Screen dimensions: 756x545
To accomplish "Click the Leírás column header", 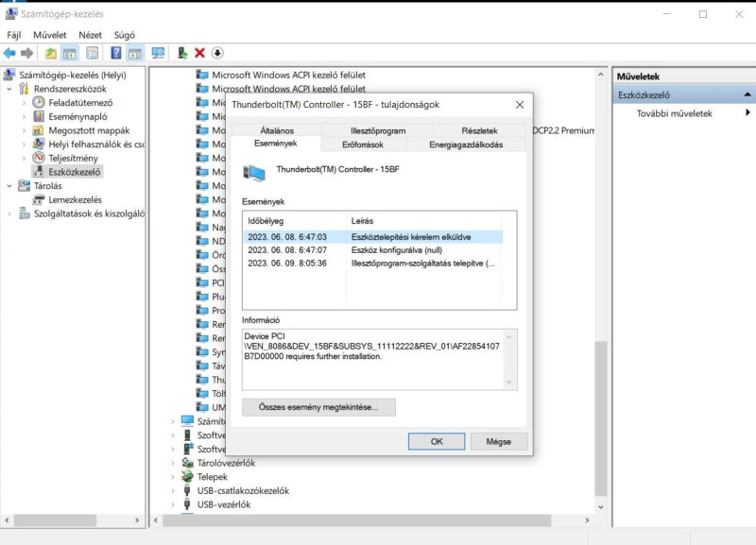I will point(424,221).
